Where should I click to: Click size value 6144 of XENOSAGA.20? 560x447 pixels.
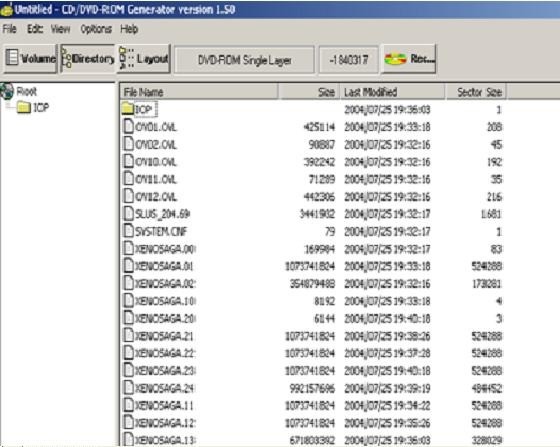coord(324,318)
